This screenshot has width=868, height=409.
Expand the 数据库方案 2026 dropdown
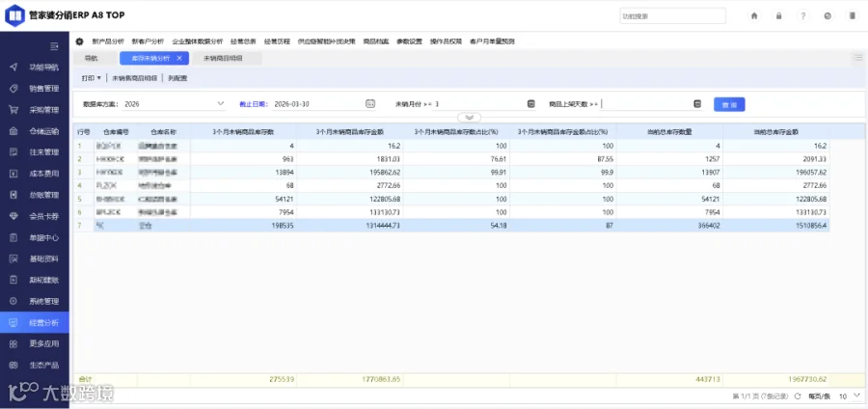tap(221, 103)
